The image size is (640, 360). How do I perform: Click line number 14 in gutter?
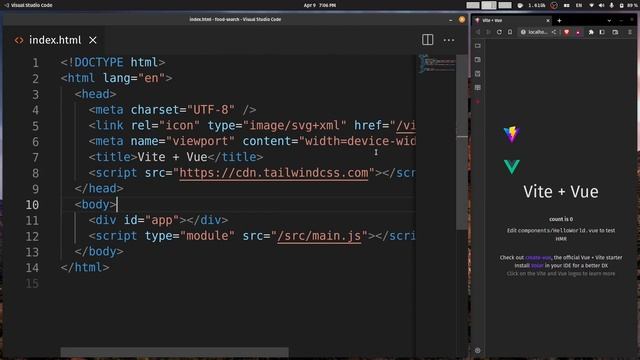point(32,268)
